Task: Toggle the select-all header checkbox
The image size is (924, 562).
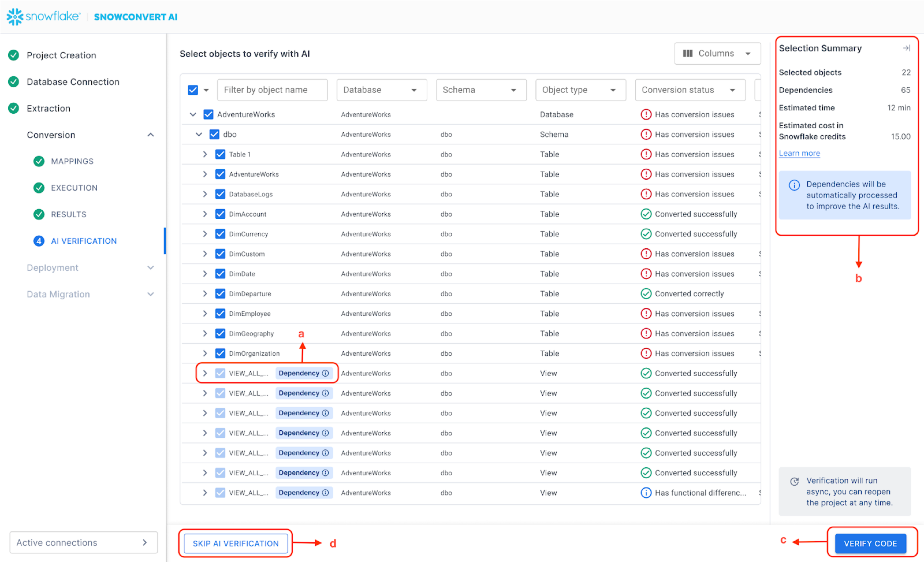Action: point(193,90)
